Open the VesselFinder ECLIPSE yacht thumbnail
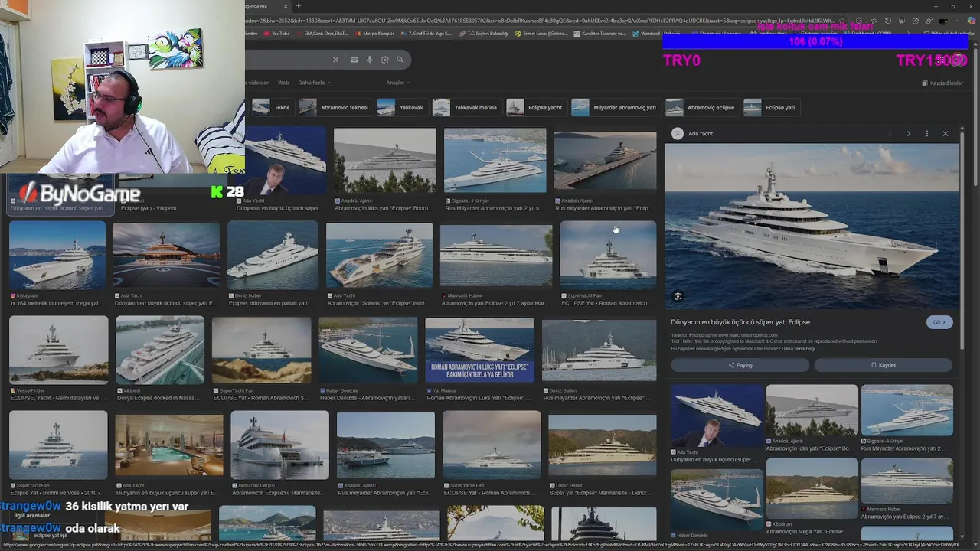 point(59,349)
